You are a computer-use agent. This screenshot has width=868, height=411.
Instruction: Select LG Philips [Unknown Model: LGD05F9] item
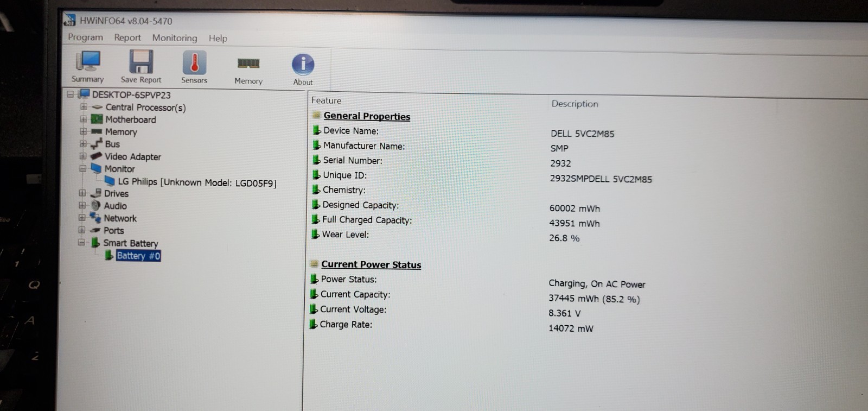click(x=197, y=182)
